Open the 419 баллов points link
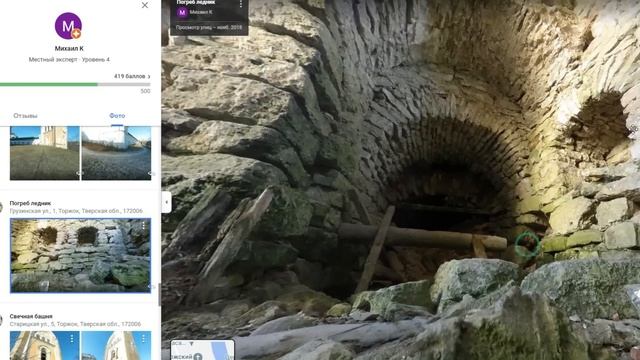Screen dimensions: 640x360 132,76
